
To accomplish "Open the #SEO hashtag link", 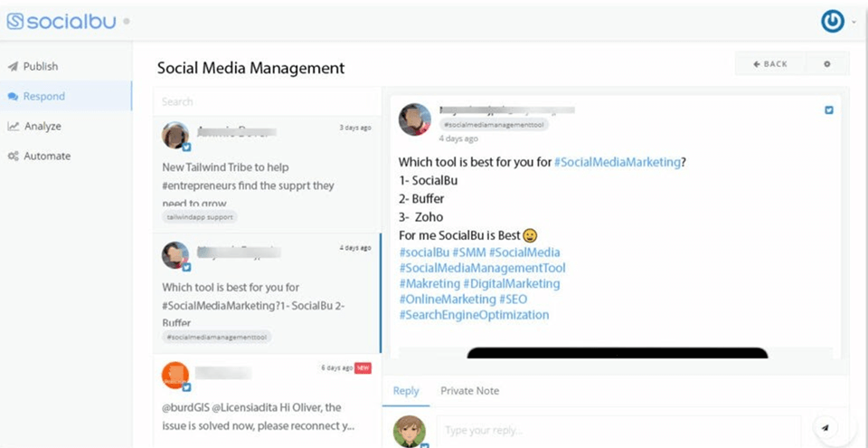I will 514,299.
